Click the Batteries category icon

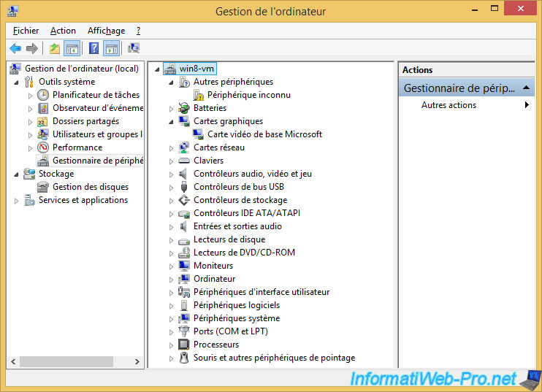pyautogui.click(x=185, y=108)
